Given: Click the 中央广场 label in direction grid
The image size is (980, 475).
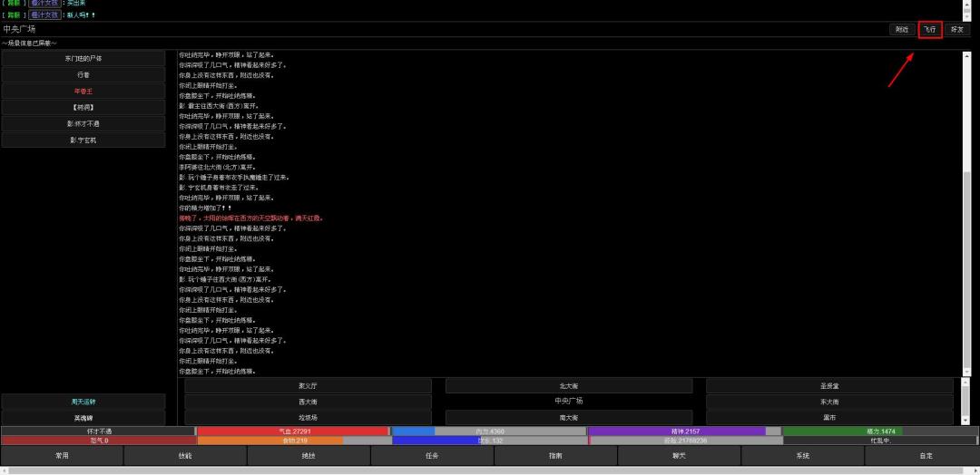Looking at the screenshot, I should [x=569, y=402].
